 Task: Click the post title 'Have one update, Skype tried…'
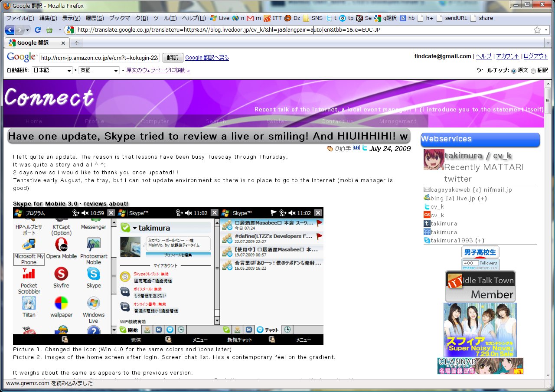[x=209, y=137]
